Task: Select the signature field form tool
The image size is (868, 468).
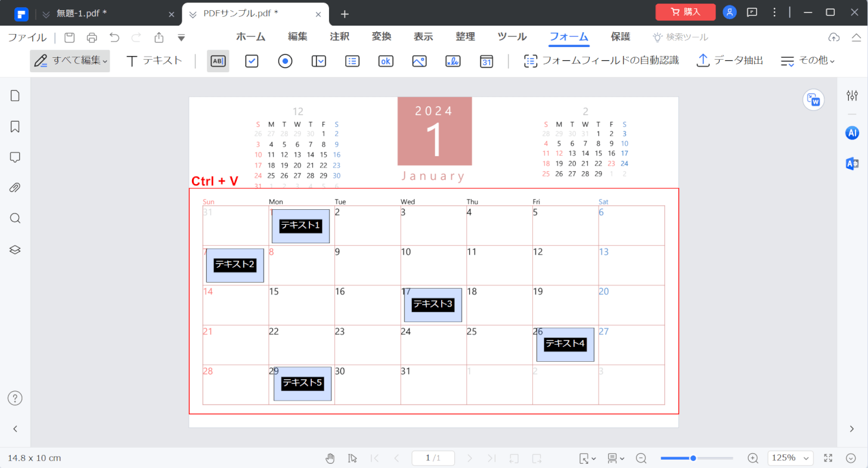Action: click(x=452, y=61)
